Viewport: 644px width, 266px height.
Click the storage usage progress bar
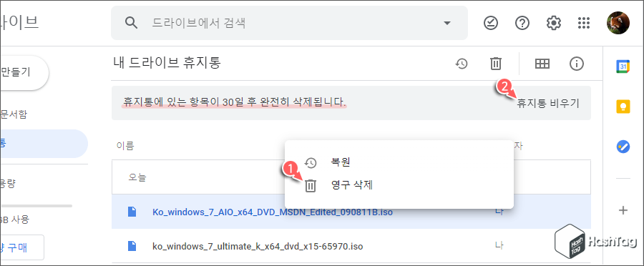(x=36, y=206)
